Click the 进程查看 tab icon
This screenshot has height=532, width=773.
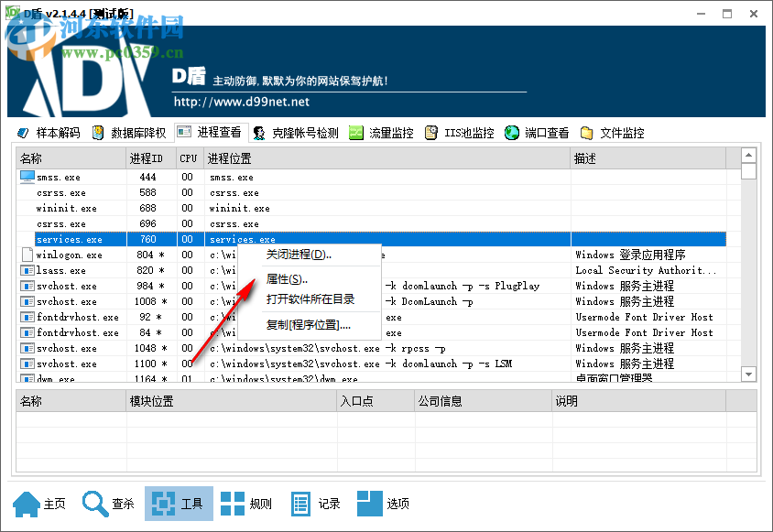pos(184,132)
